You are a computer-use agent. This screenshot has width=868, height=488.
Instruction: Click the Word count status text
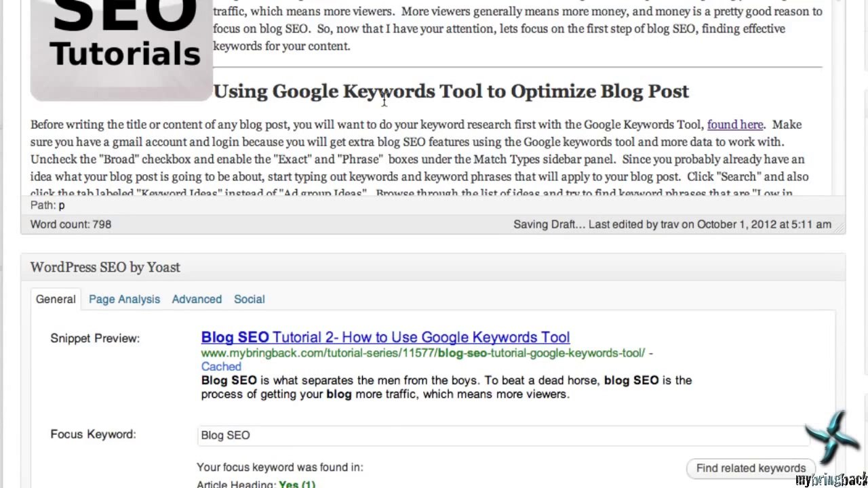pyautogui.click(x=71, y=224)
